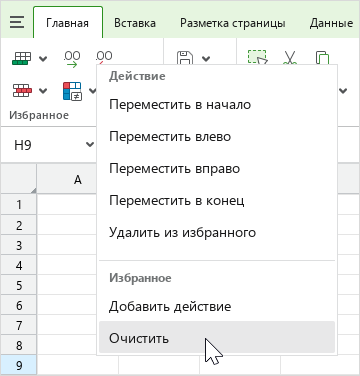Click decrease decimal places icon

click(104, 57)
